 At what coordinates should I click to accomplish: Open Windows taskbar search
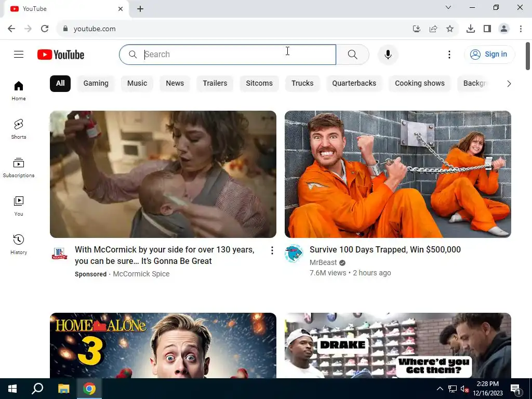(x=37, y=389)
